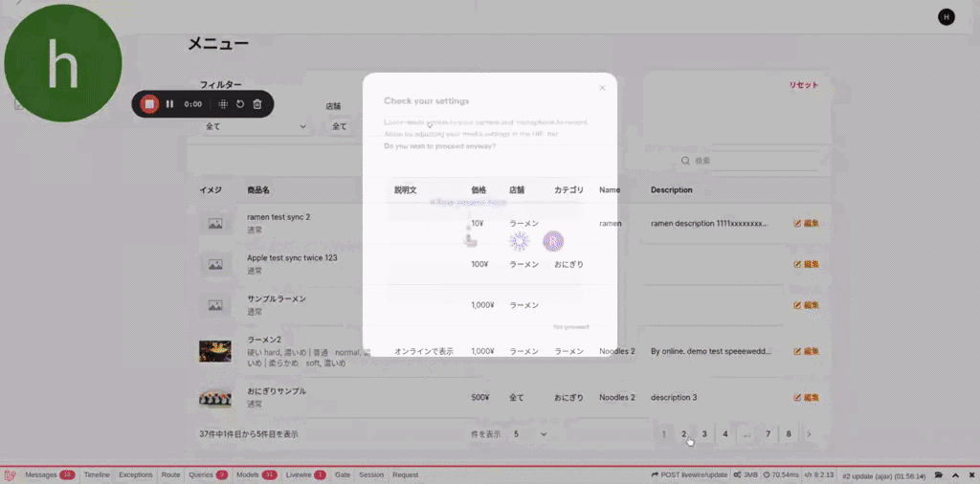Delete the recording with the trash icon

click(257, 104)
